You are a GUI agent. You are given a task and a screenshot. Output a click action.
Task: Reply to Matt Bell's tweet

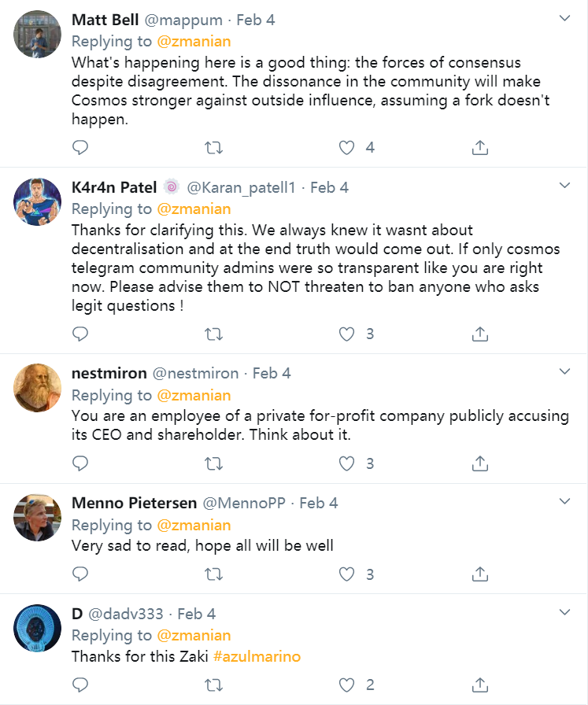pyautogui.click(x=80, y=147)
